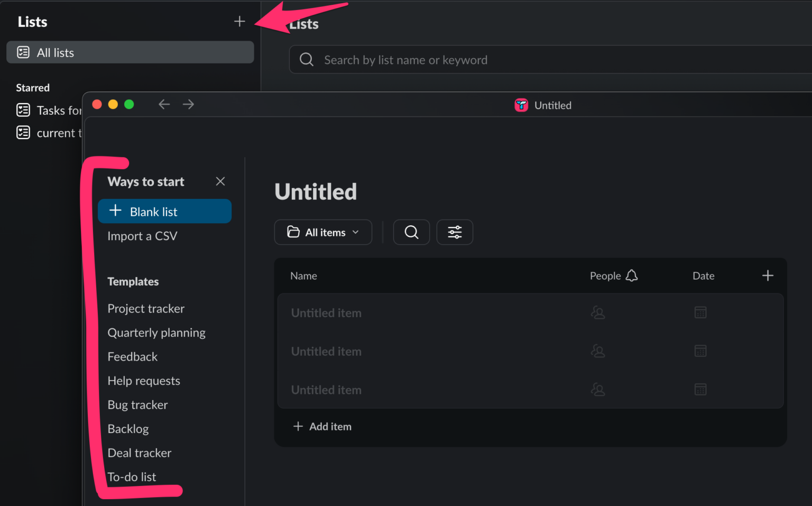This screenshot has height=506, width=812.
Task: Navigate forward with the forward arrow
Action: (188, 104)
